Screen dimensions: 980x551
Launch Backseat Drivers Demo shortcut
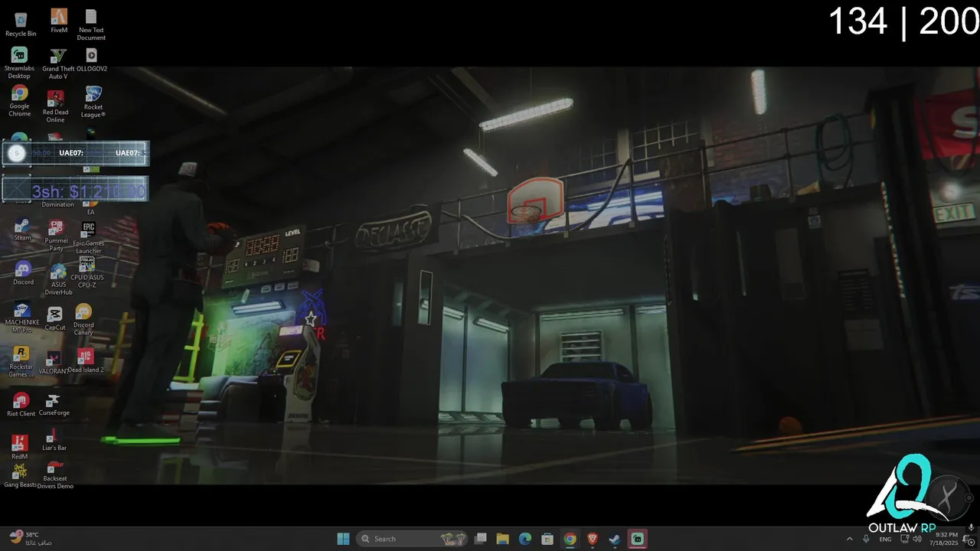coord(55,475)
